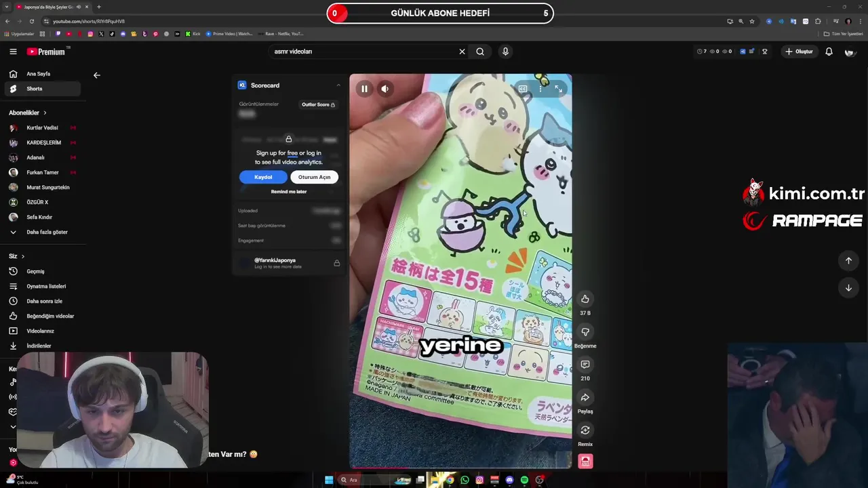The height and width of the screenshot is (488, 868).
Task: Open Ana Sayfa in sidebar
Action: tap(42, 74)
